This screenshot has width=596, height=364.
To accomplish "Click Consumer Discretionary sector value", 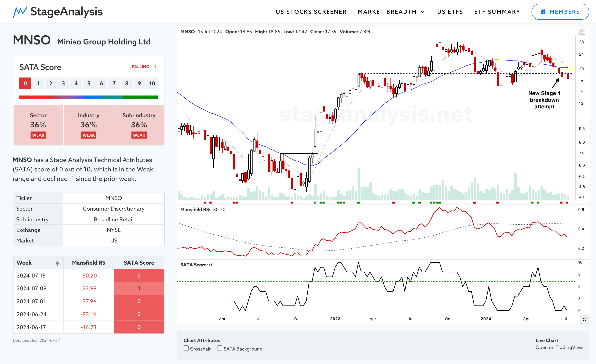I will click(114, 209).
